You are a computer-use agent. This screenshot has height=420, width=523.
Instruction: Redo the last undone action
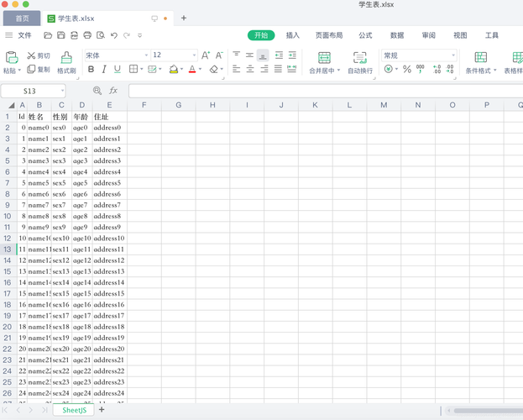click(x=127, y=35)
